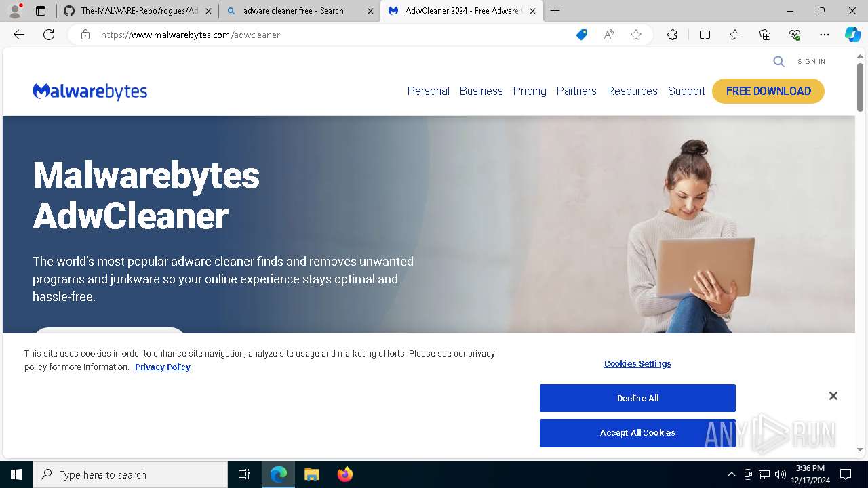Click the browser back arrow
868x488 pixels.
[19, 35]
